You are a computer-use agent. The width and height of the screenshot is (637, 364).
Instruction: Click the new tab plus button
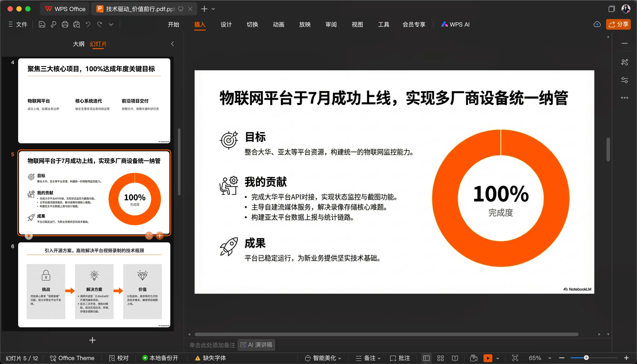(204, 9)
